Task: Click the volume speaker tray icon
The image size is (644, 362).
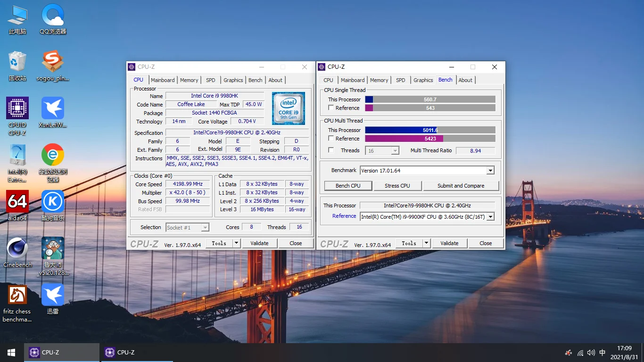Action: pos(591,353)
